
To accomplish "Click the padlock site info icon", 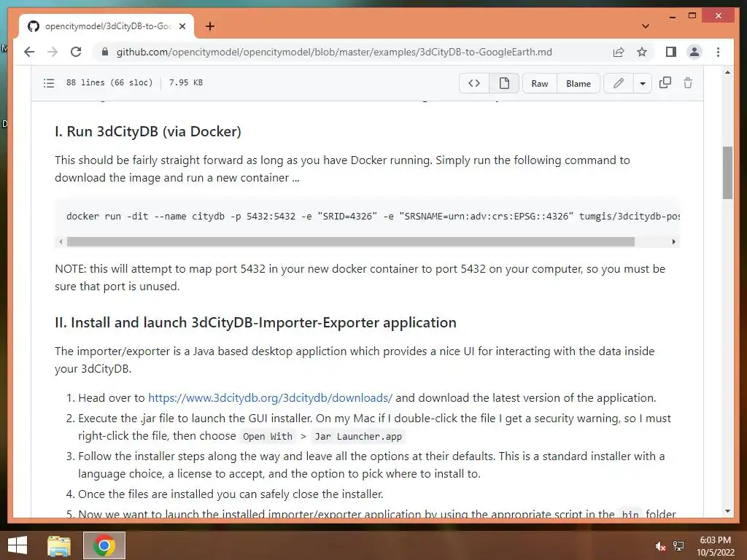I will click(105, 52).
